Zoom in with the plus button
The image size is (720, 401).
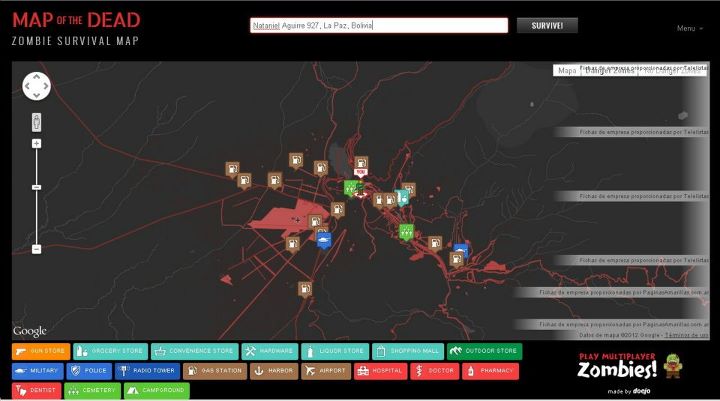click(36, 144)
